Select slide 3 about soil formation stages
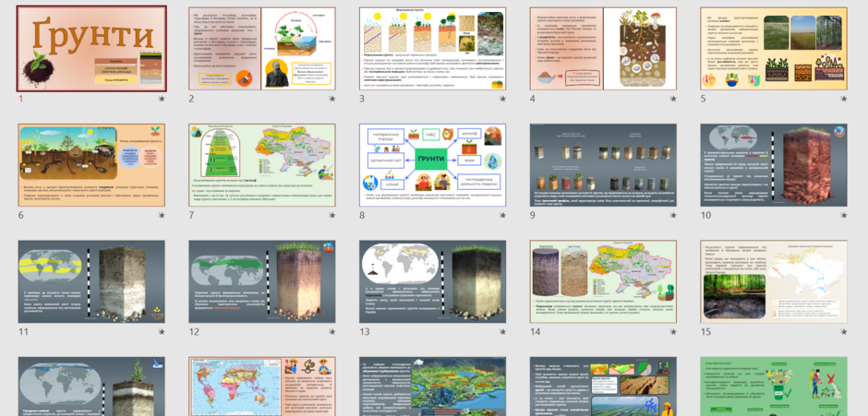868x416 pixels. tap(433, 49)
